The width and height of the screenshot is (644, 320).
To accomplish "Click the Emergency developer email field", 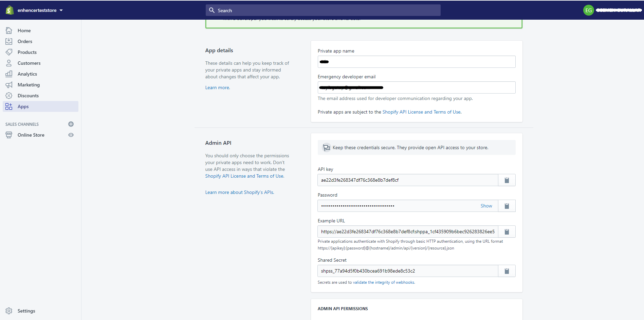I will (417, 87).
